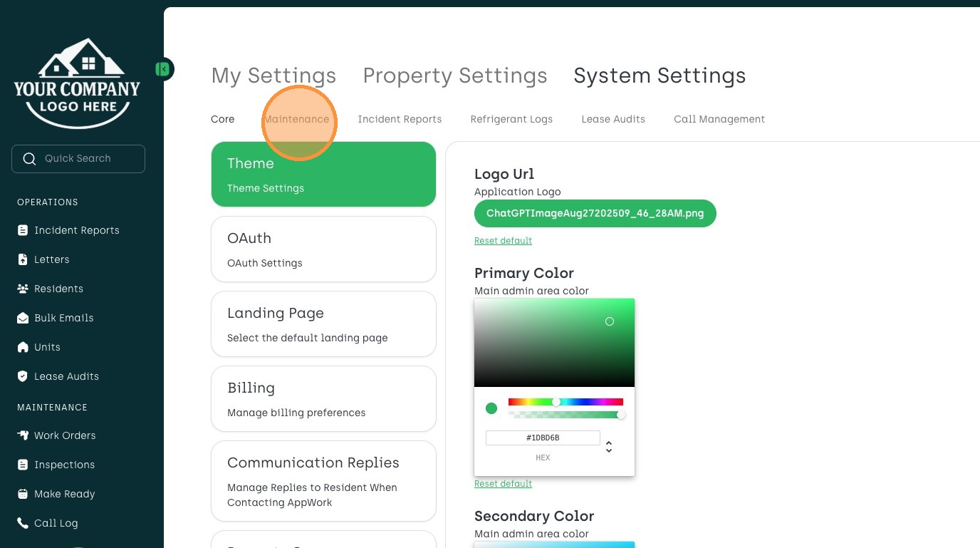The image size is (980, 548).
Task: Click the Incident Reports sidebar icon
Action: pyautogui.click(x=23, y=230)
